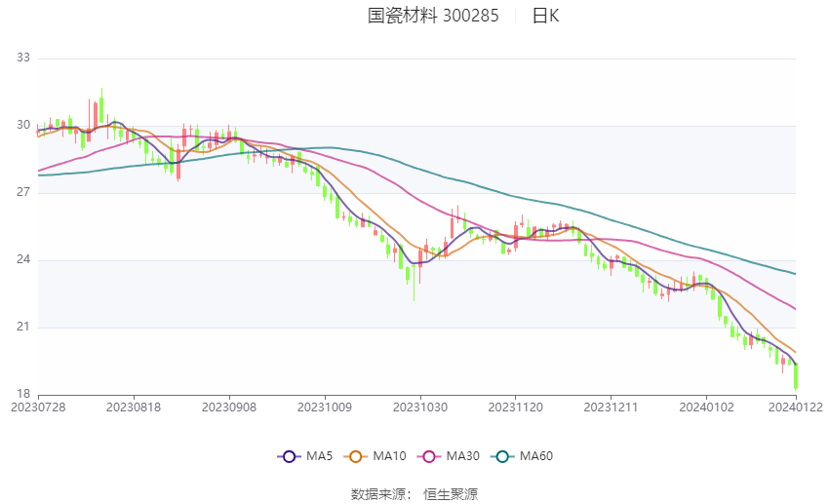829x504 pixels.
Task: Click the final large green candlestick at 20240122
Action: coord(796,376)
